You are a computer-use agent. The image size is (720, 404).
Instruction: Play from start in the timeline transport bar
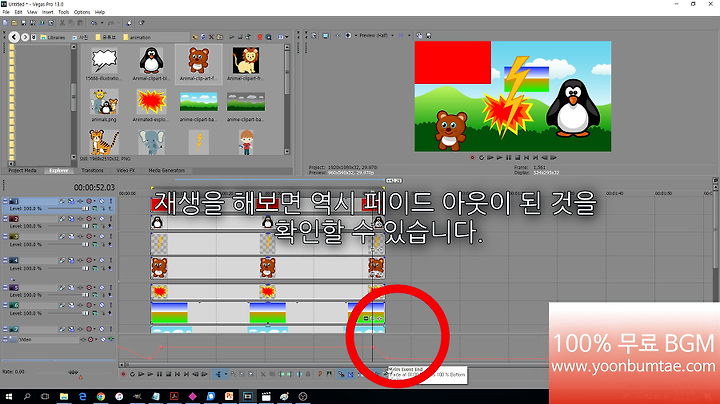point(141,374)
